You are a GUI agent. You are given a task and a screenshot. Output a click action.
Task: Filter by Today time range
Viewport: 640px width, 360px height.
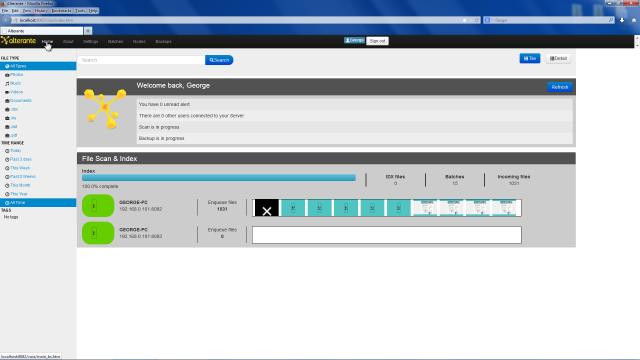click(16, 151)
